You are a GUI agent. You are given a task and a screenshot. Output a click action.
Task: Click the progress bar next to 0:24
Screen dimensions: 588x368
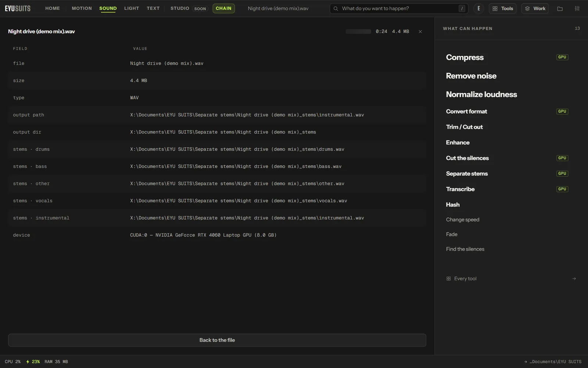pos(358,32)
